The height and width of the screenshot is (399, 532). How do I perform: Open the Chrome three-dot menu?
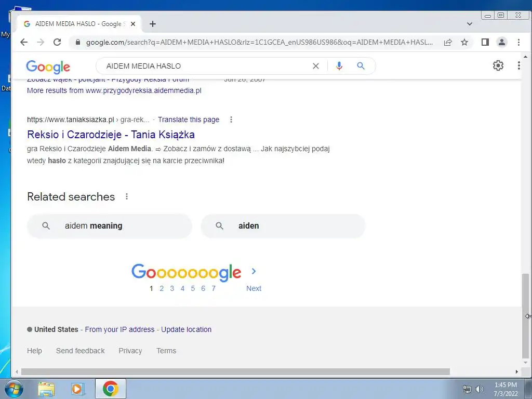(x=518, y=42)
